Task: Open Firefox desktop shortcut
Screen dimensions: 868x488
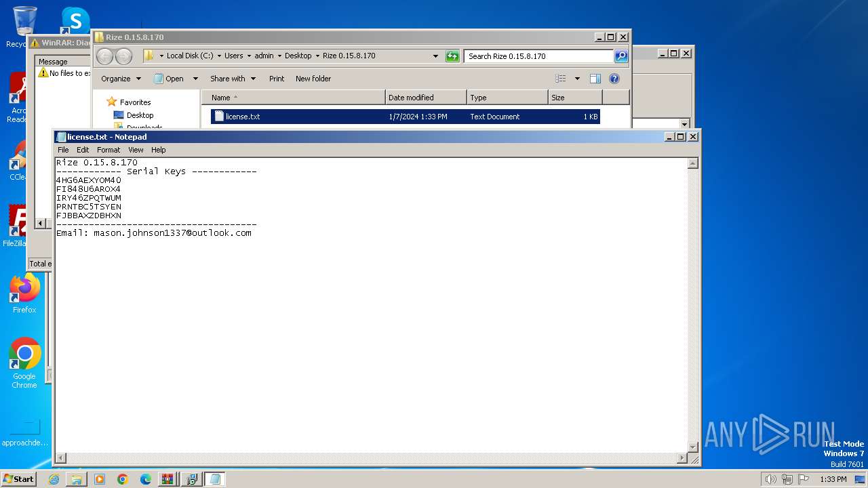Action: point(24,294)
